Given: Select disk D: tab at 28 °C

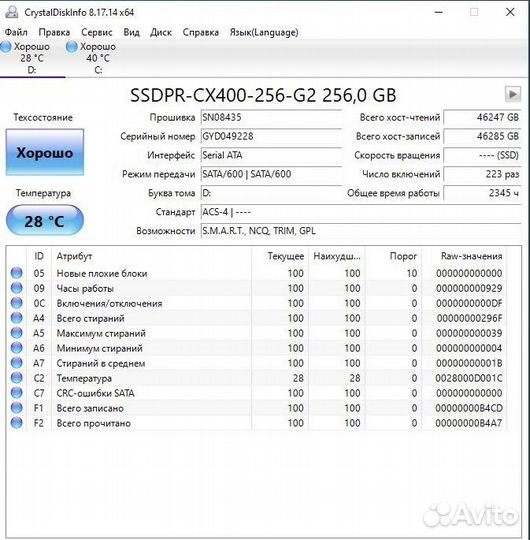Looking at the screenshot, I should click(x=32, y=58).
